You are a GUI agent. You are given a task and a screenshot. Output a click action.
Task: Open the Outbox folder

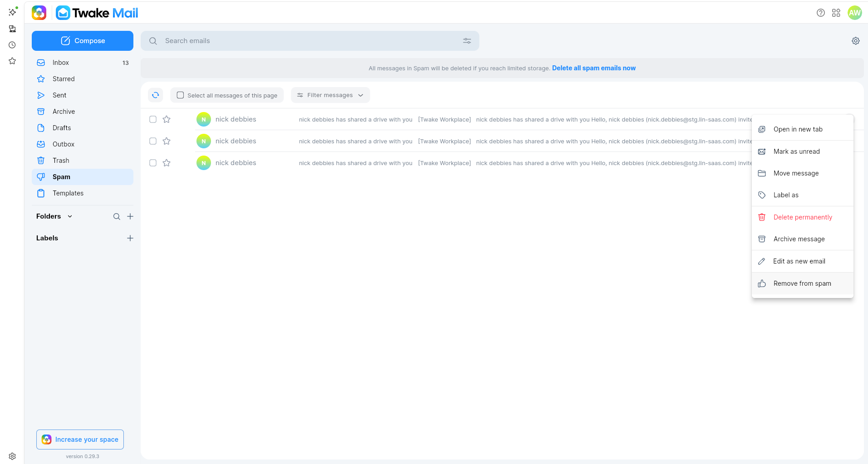coord(83,144)
